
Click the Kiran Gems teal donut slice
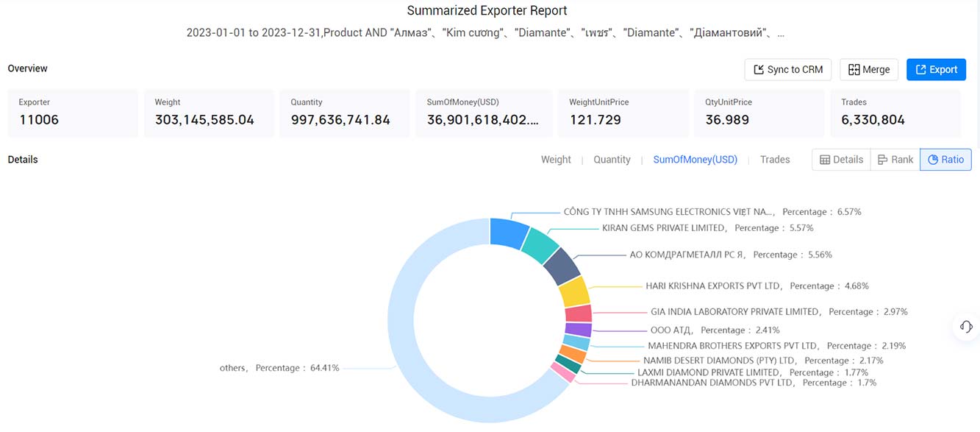(x=540, y=247)
